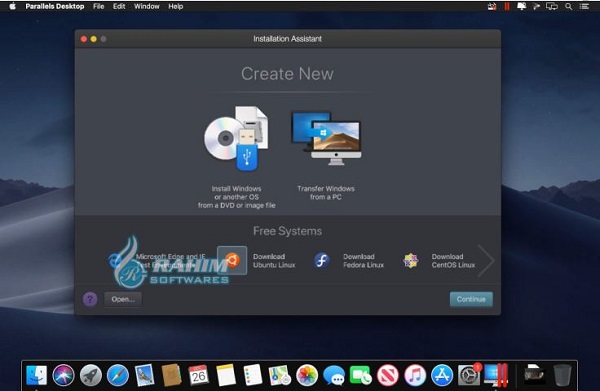Open App Store from the Dock
Screen dimensions: 600x391
click(442, 375)
